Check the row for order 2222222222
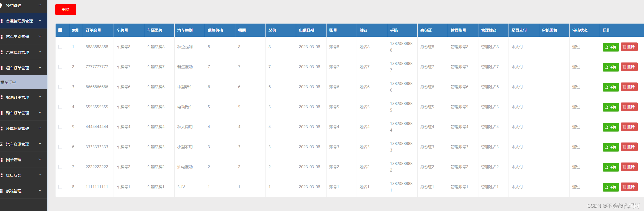The width and height of the screenshot is (644, 211). click(60, 167)
